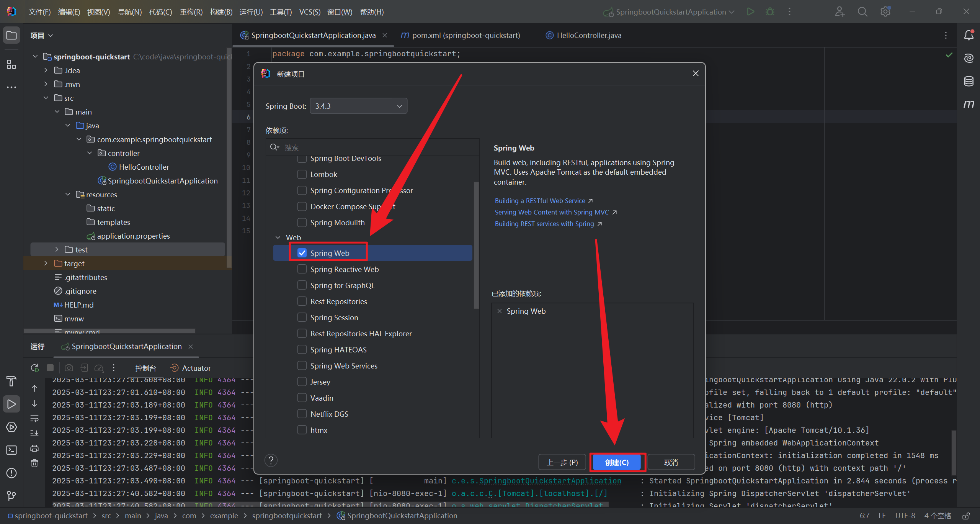Screen dimensions: 980x524
Task: Open the Git version control icon
Action: pos(11,496)
